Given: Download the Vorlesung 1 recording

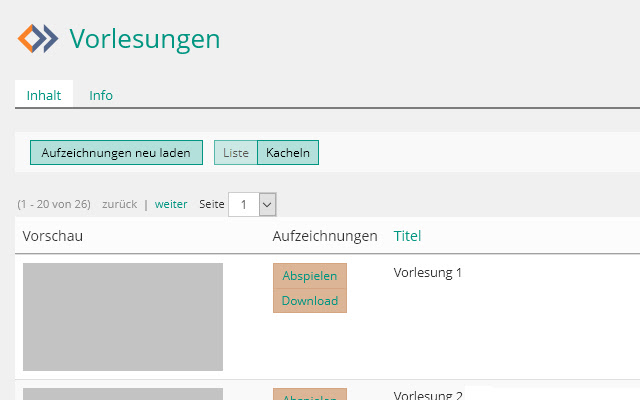Looking at the screenshot, I should point(310,301).
